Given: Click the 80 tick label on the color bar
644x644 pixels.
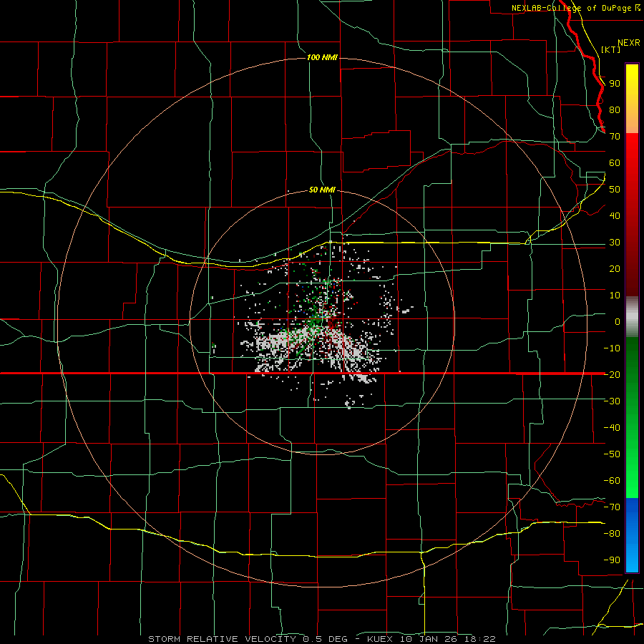Looking at the screenshot, I should 615,109.
